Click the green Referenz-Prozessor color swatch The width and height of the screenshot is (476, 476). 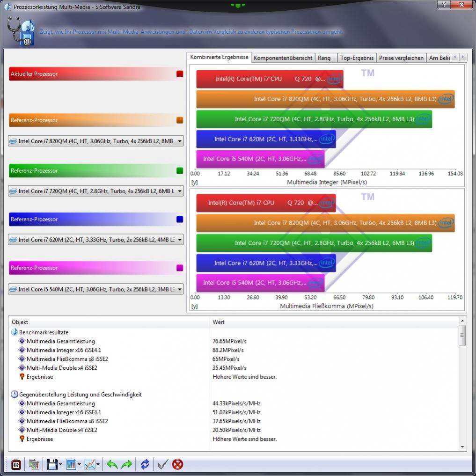tap(180, 171)
